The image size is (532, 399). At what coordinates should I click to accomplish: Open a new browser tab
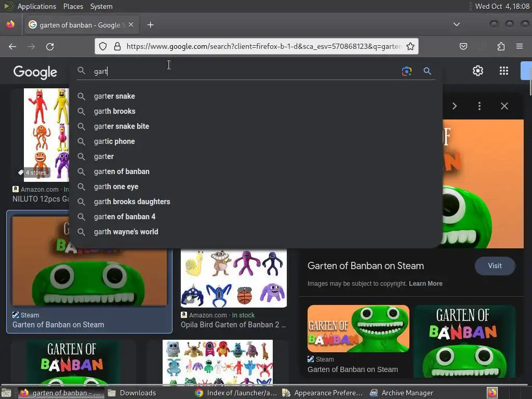(151, 25)
